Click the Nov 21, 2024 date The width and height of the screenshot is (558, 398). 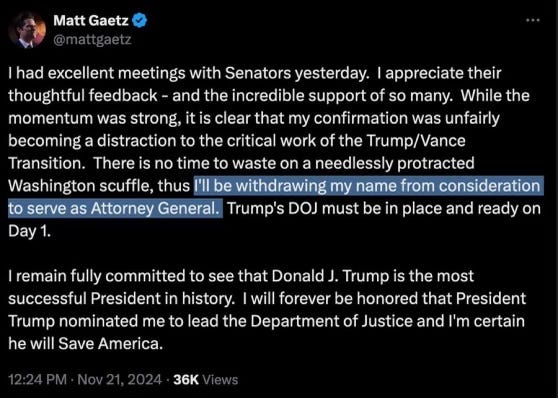click(120, 379)
